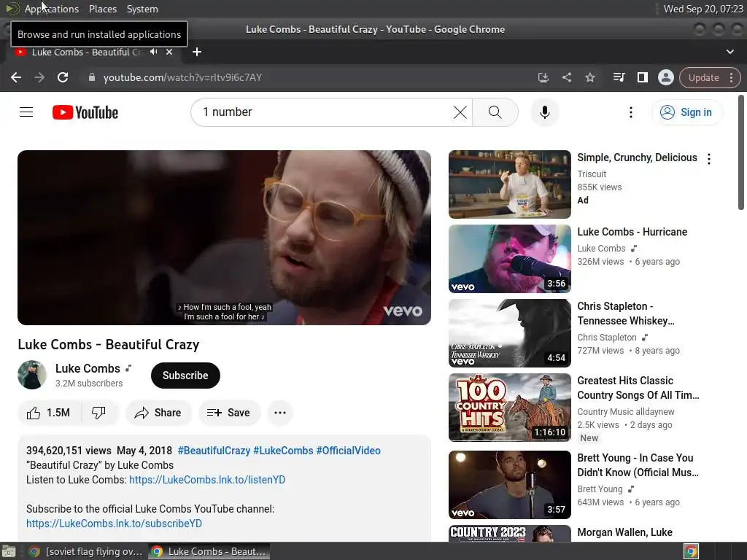Share the Beautiful Crazy video
Image resolution: width=747 pixels, height=560 pixels.
click(x=158, y=413)
